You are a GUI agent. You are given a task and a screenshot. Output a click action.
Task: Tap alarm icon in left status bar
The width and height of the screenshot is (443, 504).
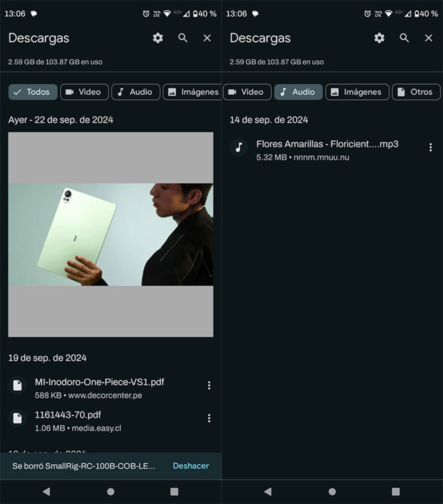[146, 14]
